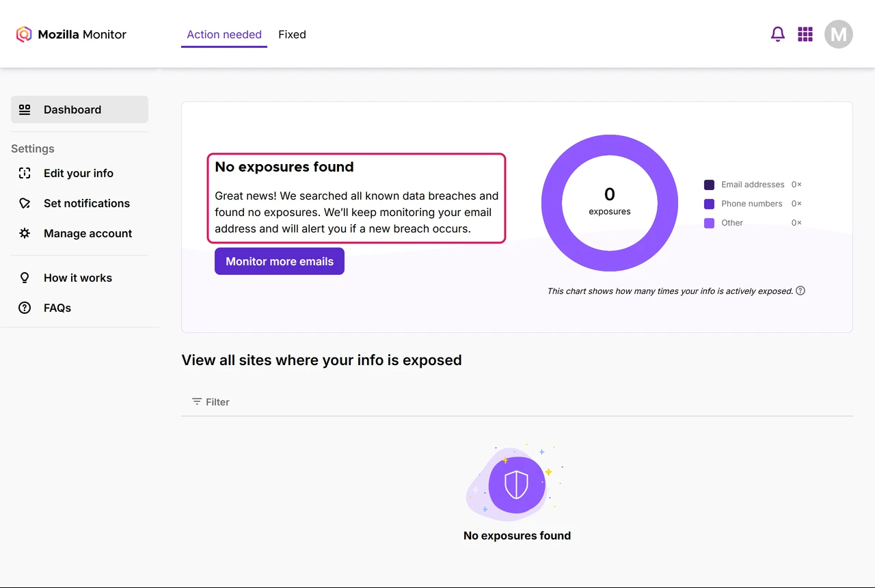Click No exposures found text below shield
The height and width of the screenshot is (588, 875).
click(x=517, y=535)
